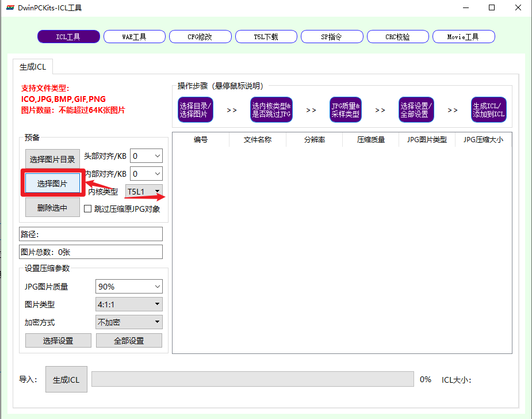Open the 加密方式 不加密 dropdown
The height and width of the screenshot is (419, 532).
129,322
